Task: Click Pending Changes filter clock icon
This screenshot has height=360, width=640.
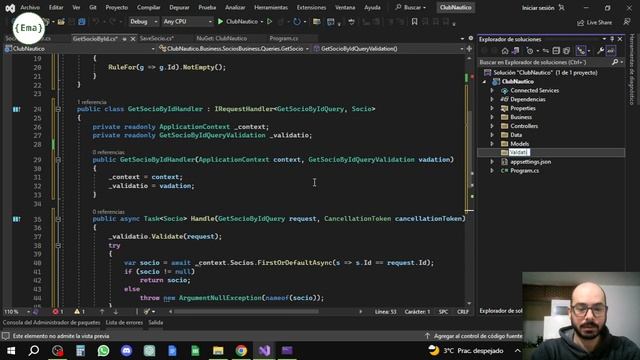Action: click(530, 51)
